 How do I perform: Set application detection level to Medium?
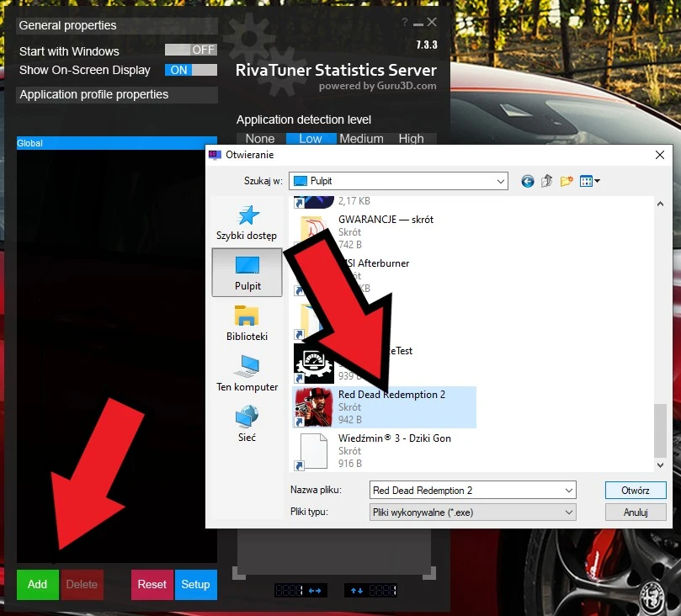point(361,139)
